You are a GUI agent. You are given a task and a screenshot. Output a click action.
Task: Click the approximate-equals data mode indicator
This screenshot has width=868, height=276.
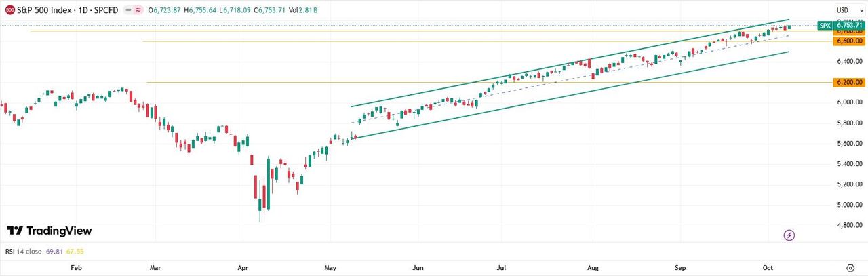pyautogui.click(x=138, y=10)
